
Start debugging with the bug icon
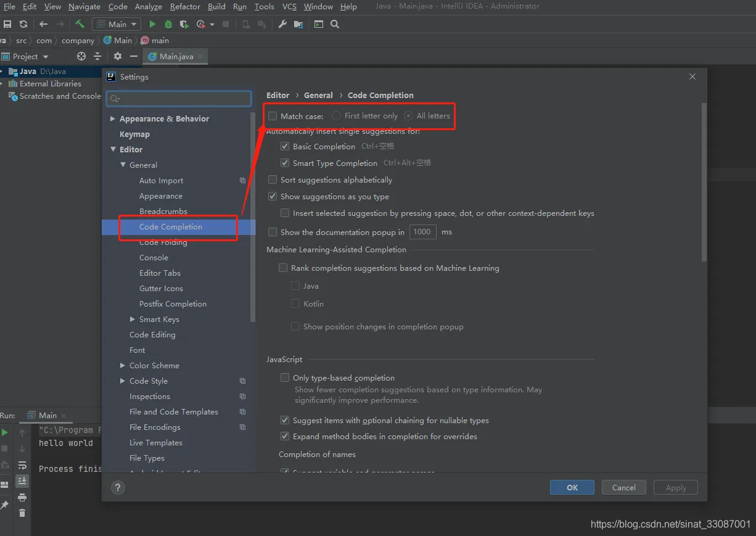point(168,24)
